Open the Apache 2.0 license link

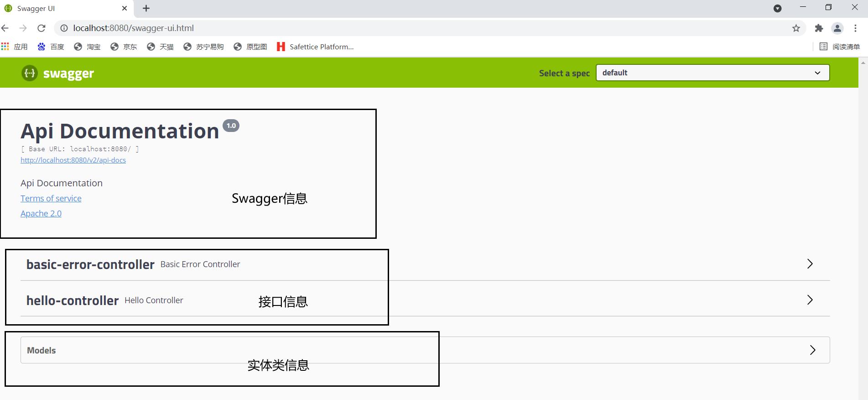41,213
